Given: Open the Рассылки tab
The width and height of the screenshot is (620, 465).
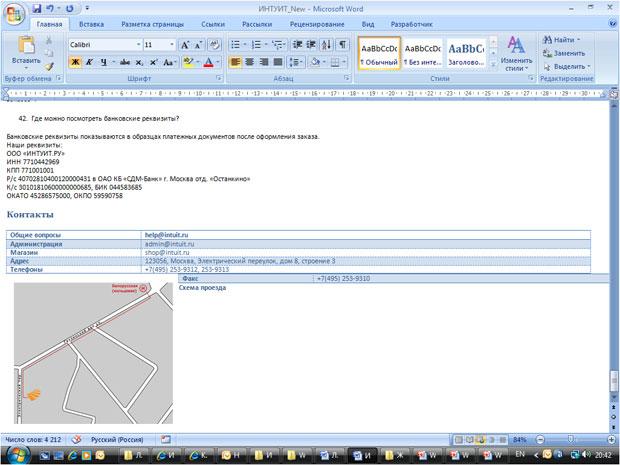Looking at the screenshot, I should (x=257, y=24).
